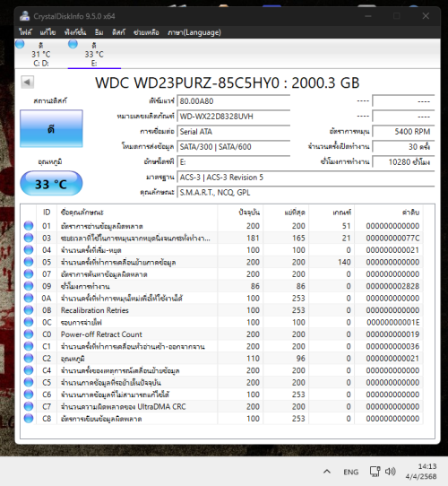Click the S.M.A.R.T., NCQ, GPL features field
448x486 pixels.
point(306,193)
